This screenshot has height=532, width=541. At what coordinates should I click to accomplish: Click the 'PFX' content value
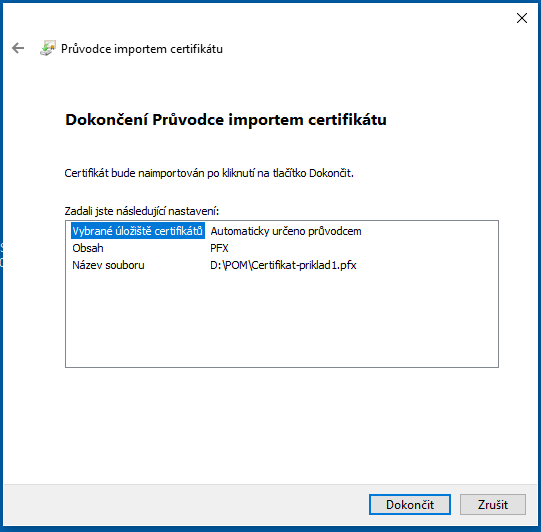219,248
